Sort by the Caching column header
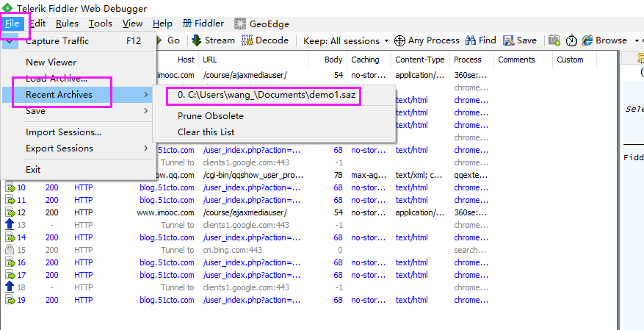The width and height of the screenshot is (644, 330). [365, 60]
